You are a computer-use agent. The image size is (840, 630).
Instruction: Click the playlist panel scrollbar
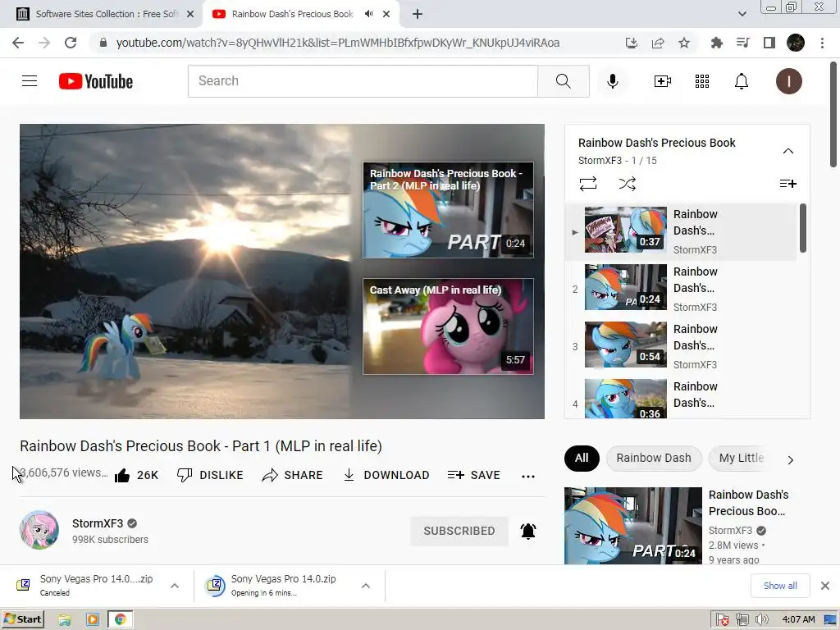click(802, 228)
